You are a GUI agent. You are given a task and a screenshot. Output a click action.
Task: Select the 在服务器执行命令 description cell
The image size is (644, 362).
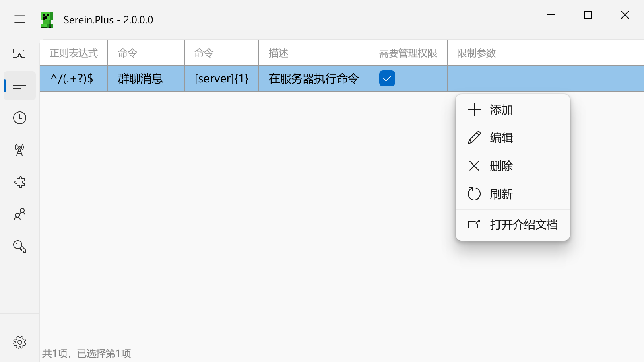tap(314, 78)
